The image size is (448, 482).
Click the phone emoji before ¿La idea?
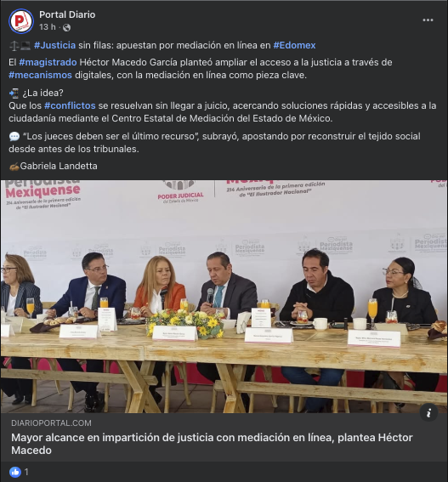(x=14, y=93)
